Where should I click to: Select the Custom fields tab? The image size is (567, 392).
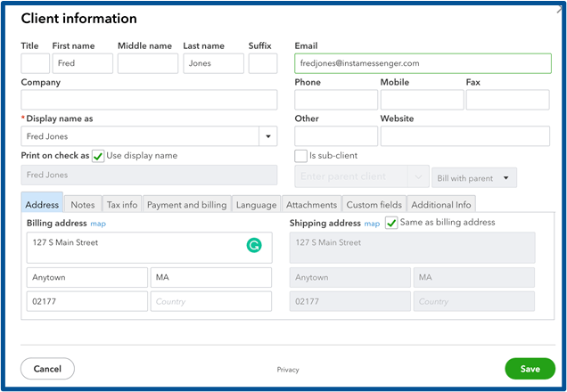click(374, 204)
